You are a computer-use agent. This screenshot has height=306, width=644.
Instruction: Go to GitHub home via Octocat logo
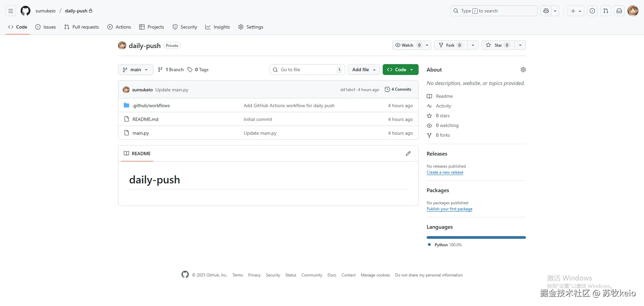(25, 11)
